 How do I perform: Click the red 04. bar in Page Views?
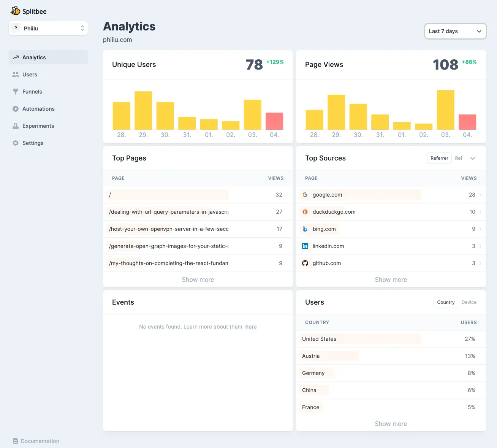pyautogui.click(x=467, y=122)
